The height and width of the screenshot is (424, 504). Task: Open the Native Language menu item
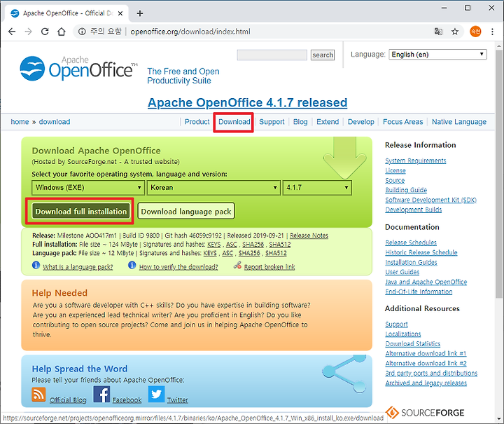pos(459,122)
